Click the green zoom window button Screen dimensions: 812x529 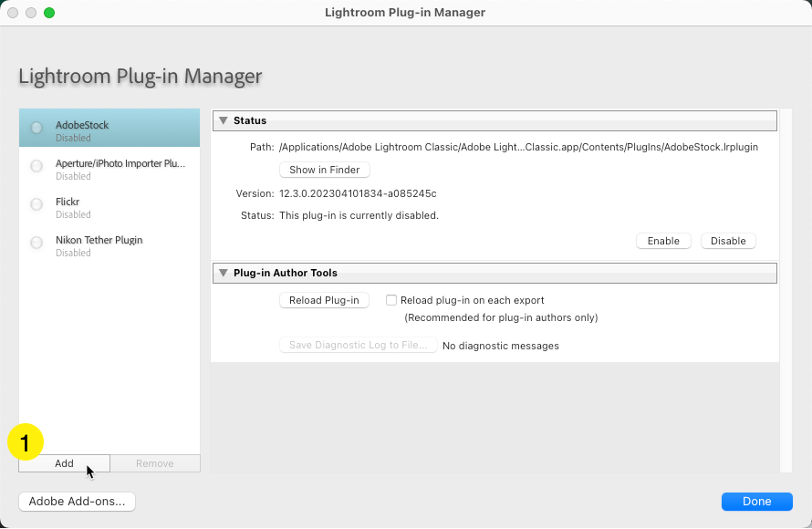click(49, 13)
